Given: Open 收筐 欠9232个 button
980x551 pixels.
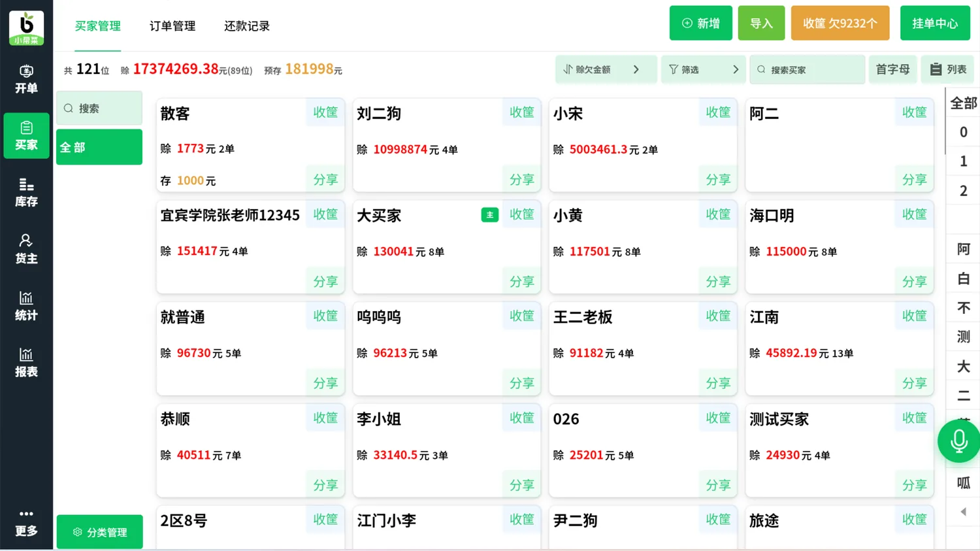Looking at the screenshot, I should tap(840, 24).
